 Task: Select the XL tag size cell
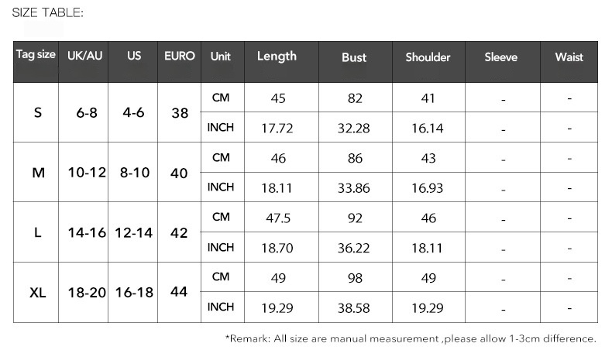pyautogui.click(x=38, y=293)
